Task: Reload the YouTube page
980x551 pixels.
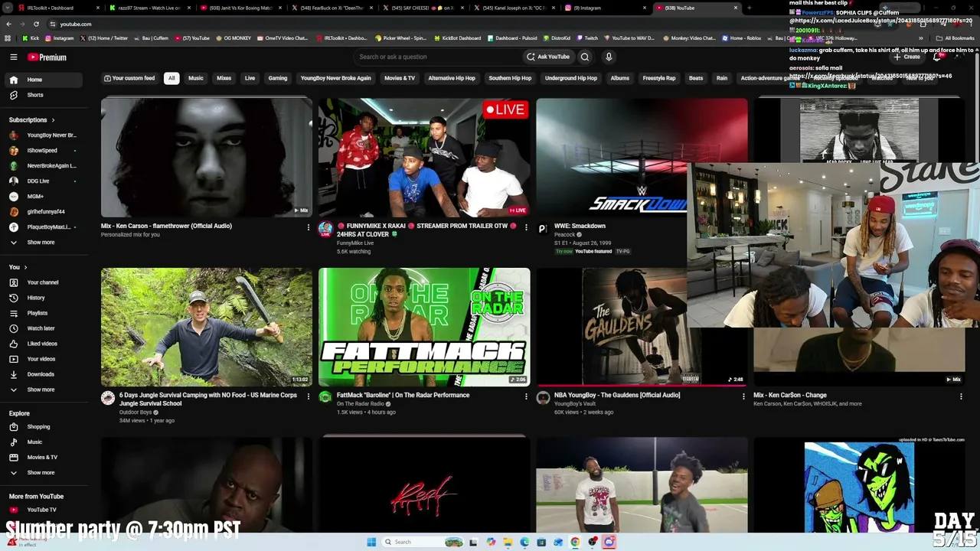Action: pyautogui.click(x=36, y=24)
